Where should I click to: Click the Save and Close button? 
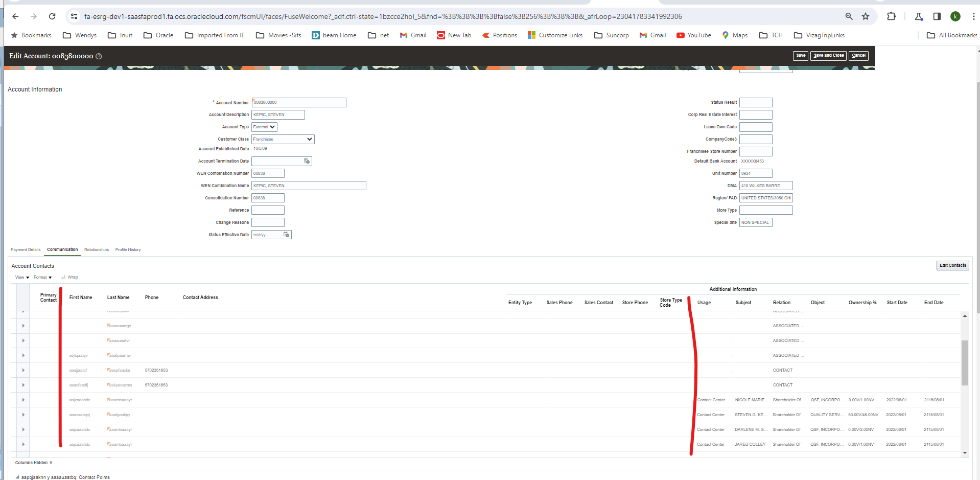[x=828, y=55]
